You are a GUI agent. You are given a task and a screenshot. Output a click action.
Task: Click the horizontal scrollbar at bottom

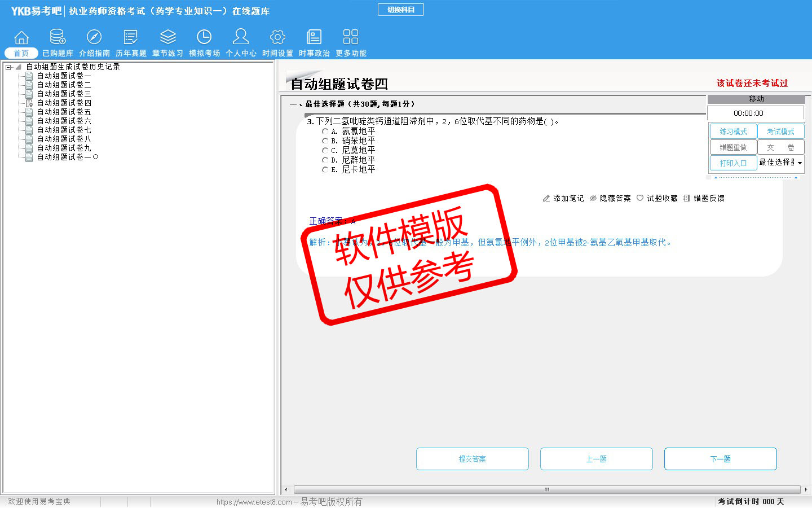[546, 489]
